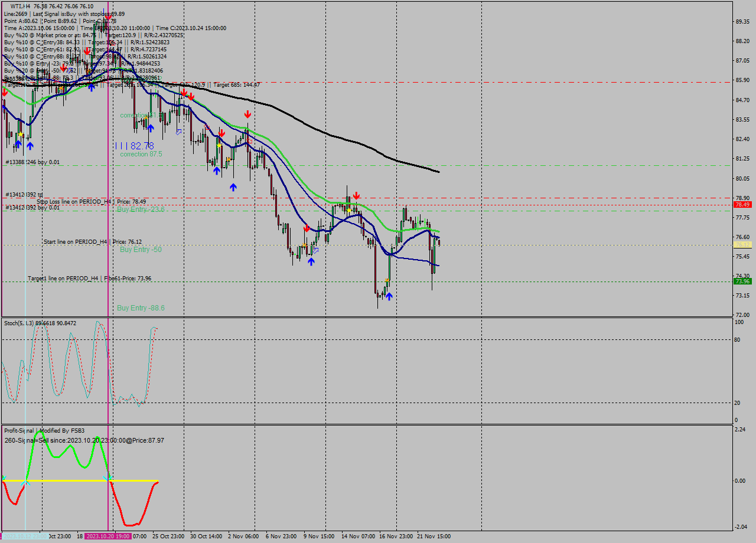Click the yellow signal marker beside the Stop Loss line
Image resolution: width=756 pixels, height=543 pixels.
tap(349, 210)
